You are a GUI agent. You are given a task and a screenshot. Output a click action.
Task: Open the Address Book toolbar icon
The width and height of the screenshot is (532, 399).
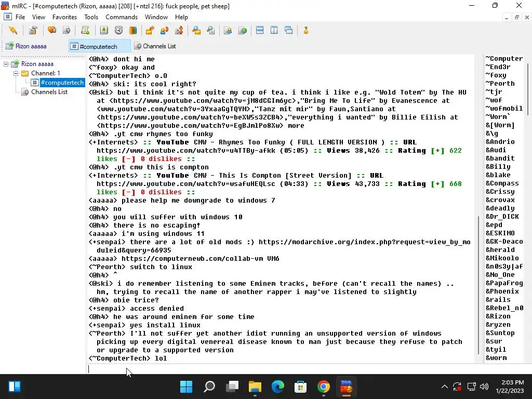(x=104, y=31)
